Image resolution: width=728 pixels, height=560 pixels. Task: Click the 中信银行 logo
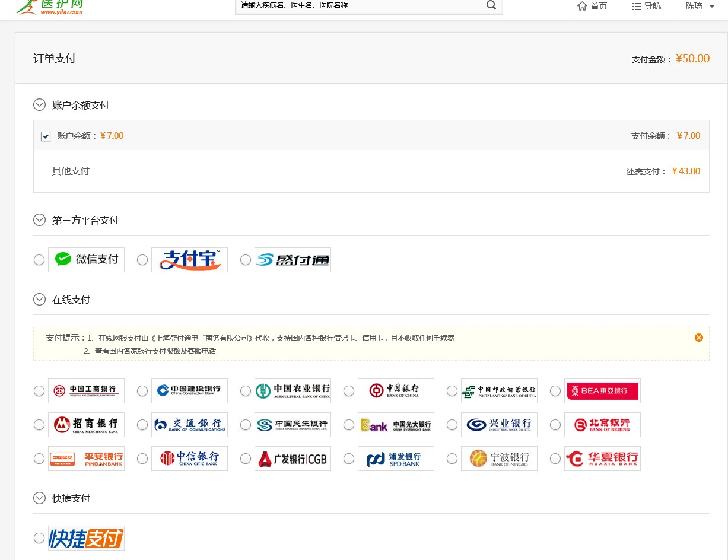(189, 459)
